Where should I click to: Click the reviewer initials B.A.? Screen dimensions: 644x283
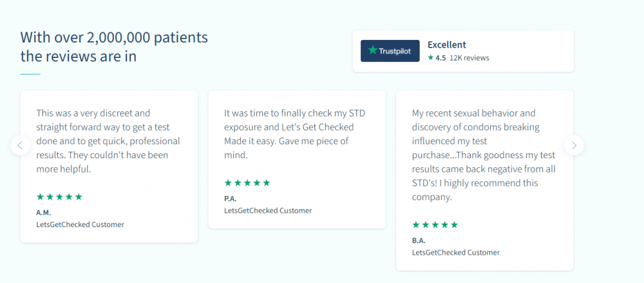tap(419, 240)
